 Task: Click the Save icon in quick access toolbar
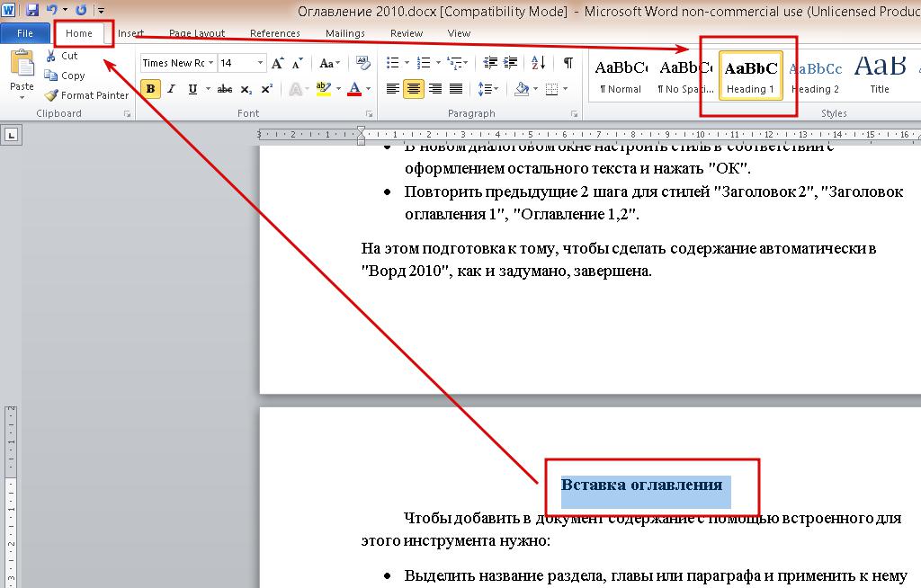click(x=32, y=10)
